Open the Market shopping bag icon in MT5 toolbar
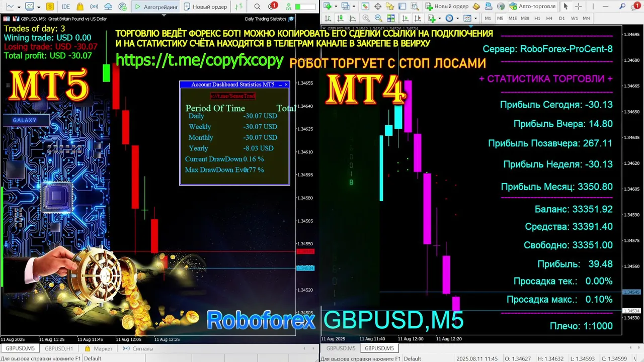Screen dimensions: 644x362 tap(80, 7)
